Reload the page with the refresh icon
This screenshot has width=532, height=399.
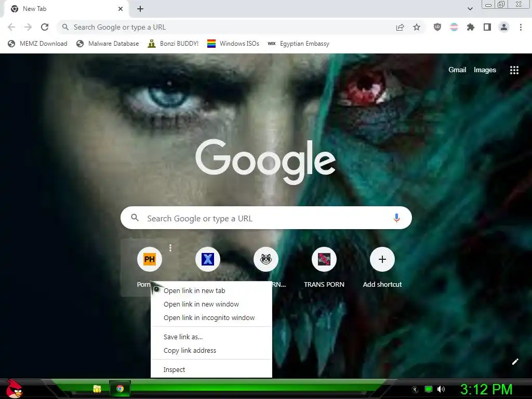[45, 27]
